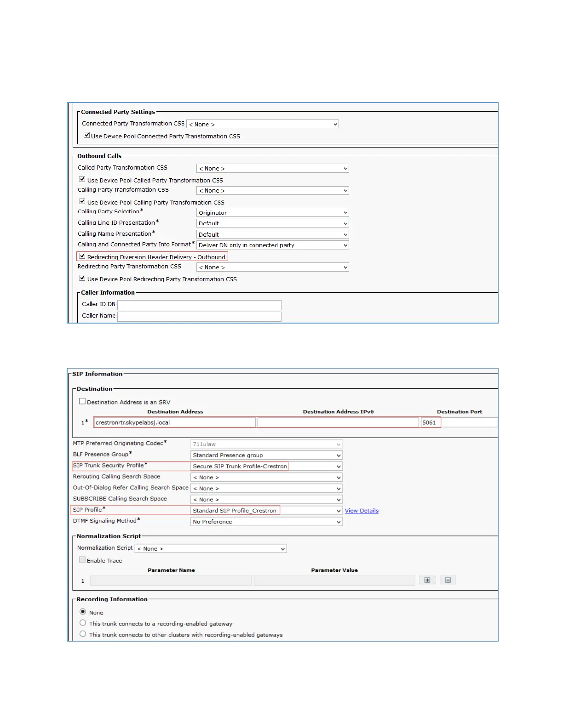
Task: Open Redirecting Party Transformation CSS dropdown
Action: click(x=273, y=267)
